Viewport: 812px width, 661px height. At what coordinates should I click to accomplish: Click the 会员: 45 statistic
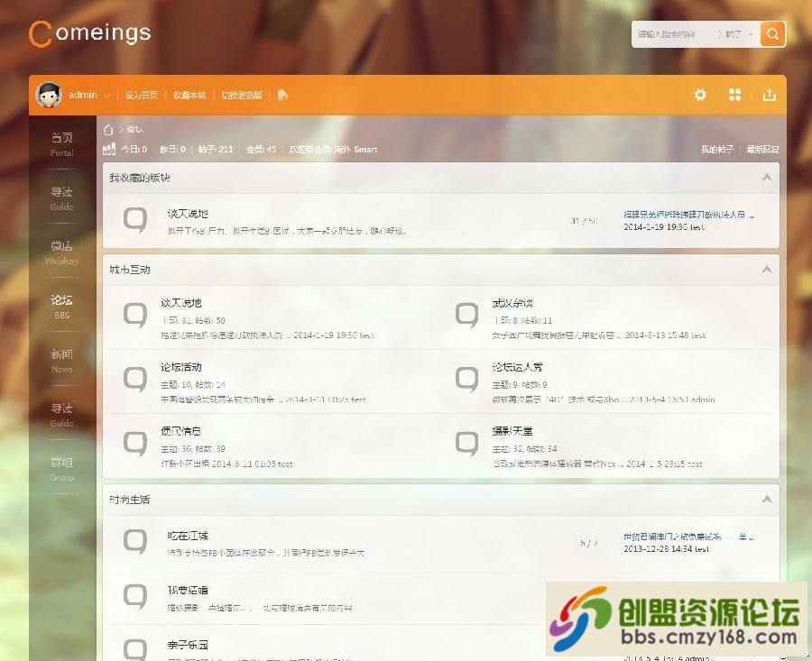(x=261, y=149)
